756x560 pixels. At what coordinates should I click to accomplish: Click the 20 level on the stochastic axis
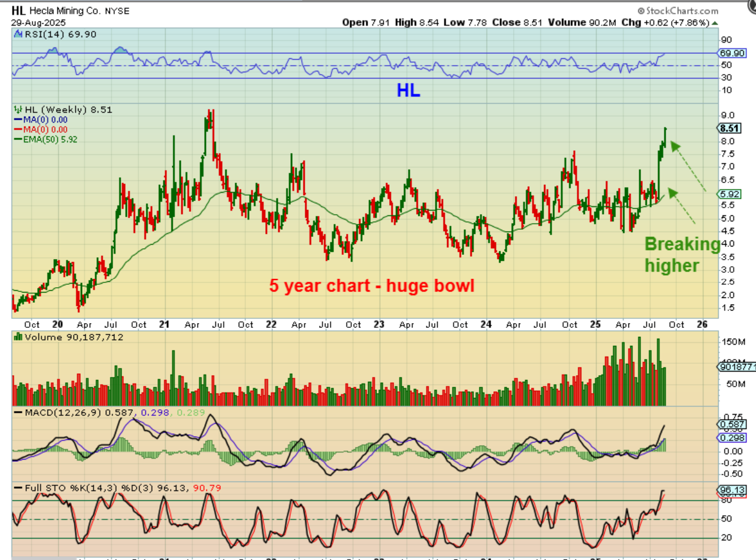click(x=725, y=538)
